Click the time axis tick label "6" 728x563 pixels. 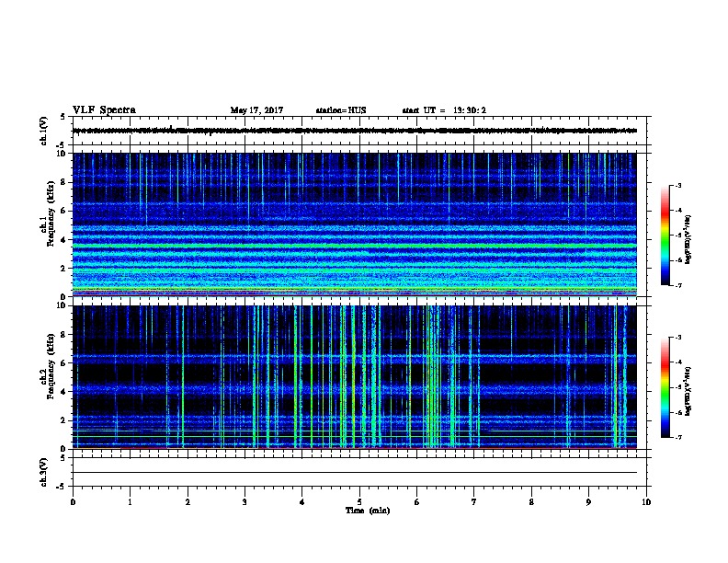click(417, 502)
